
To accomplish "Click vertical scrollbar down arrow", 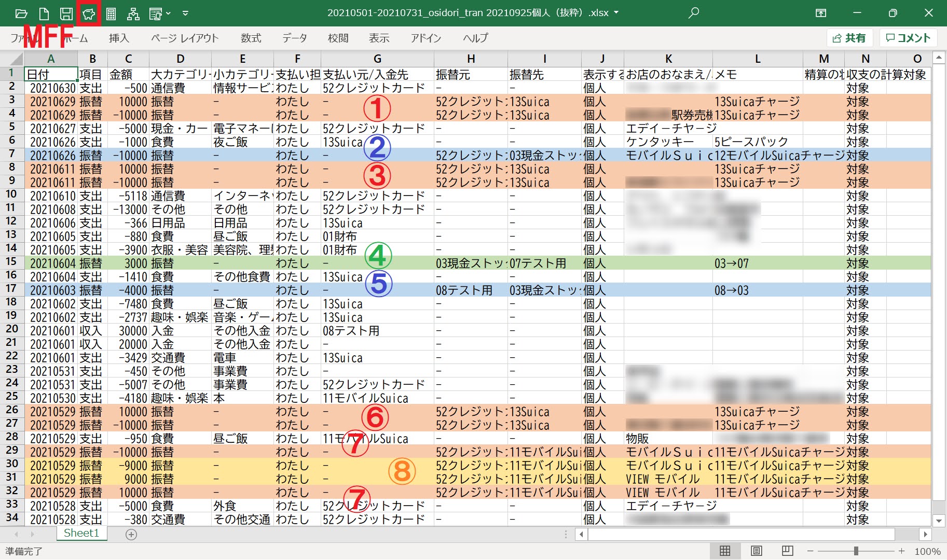I will (x=938, y=521).
